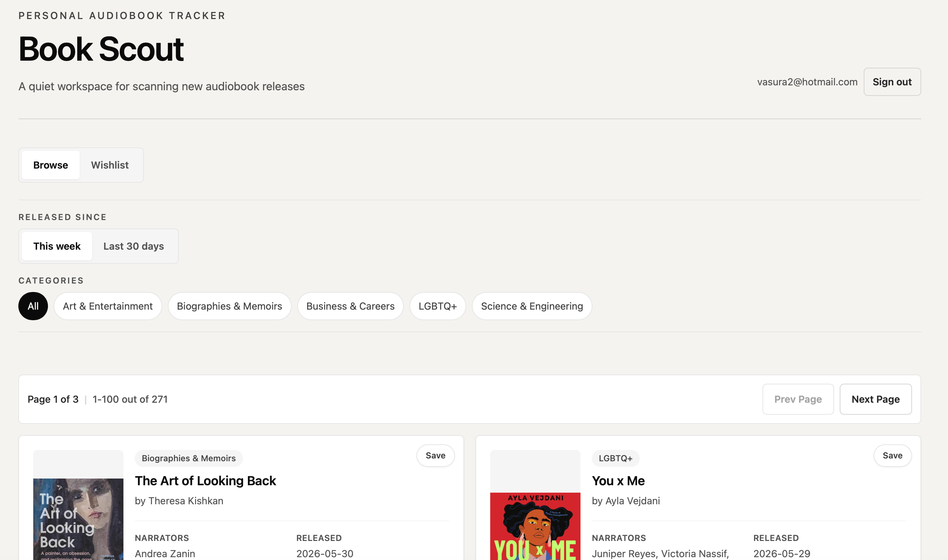Choose the This week filter
This screenshot has width=948, height=560.
(57, 246)
